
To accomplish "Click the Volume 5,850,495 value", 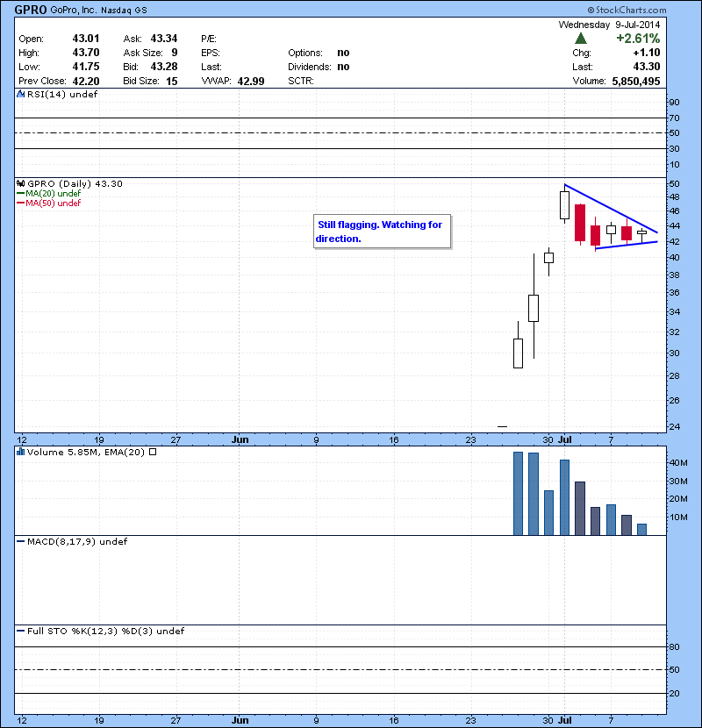I will click(636, 82).
